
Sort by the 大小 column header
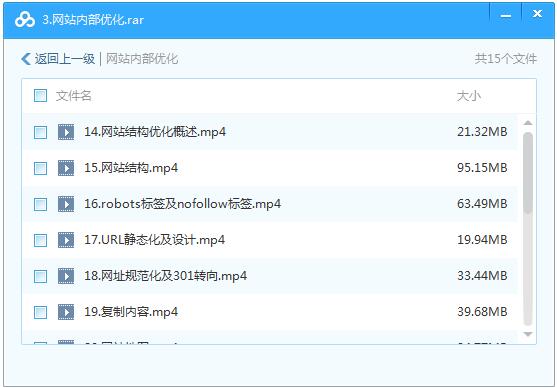[469, 96]
